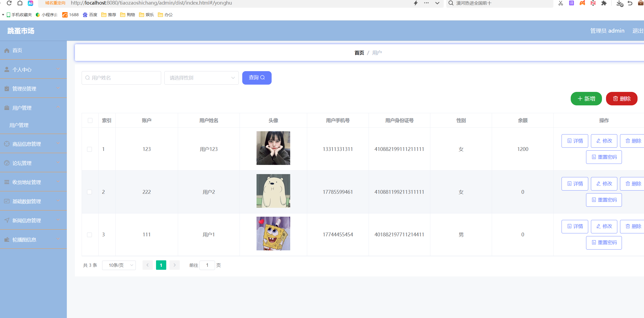Open the 推荐 bookmark folder

click(109, 15)
